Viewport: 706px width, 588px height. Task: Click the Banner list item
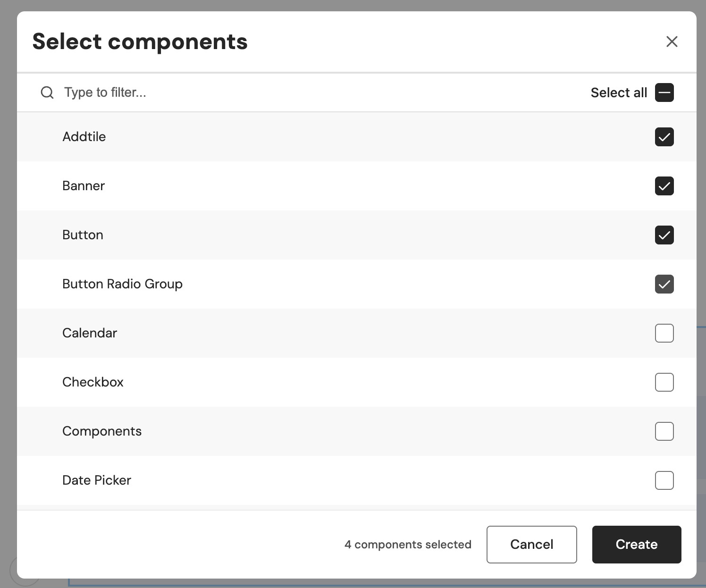(x=84, y=186)
